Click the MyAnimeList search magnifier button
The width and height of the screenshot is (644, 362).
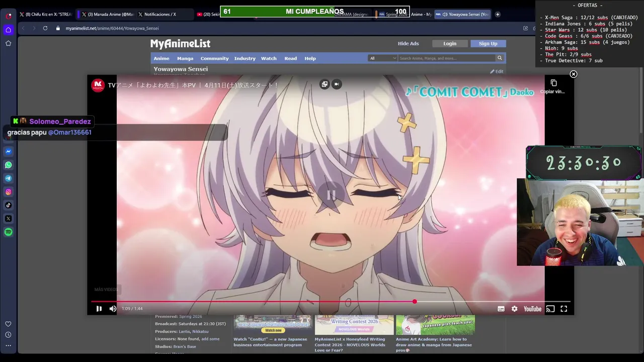click(x=500, y=58)
